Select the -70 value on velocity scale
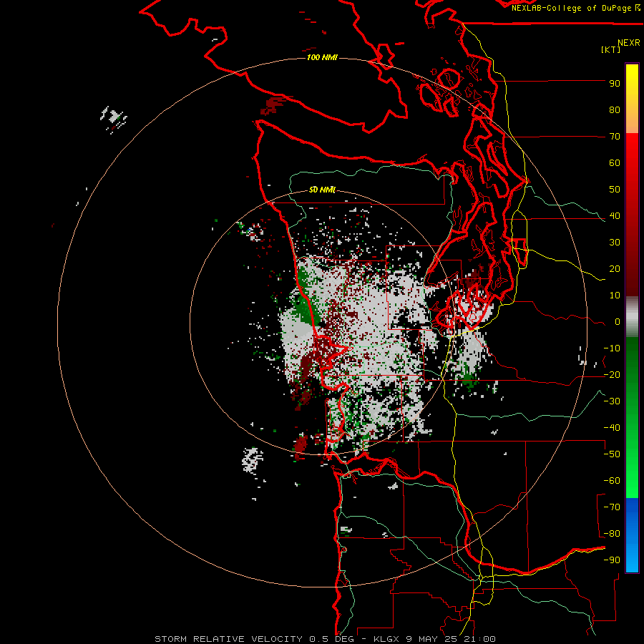Image resolution: width=644 pixels, height=644 pixels. point(612,507)
